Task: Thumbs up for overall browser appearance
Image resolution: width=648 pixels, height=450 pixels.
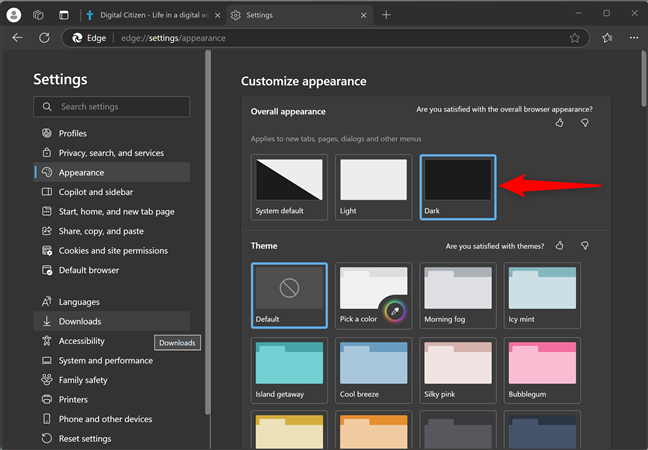Action: click(560, 123)
